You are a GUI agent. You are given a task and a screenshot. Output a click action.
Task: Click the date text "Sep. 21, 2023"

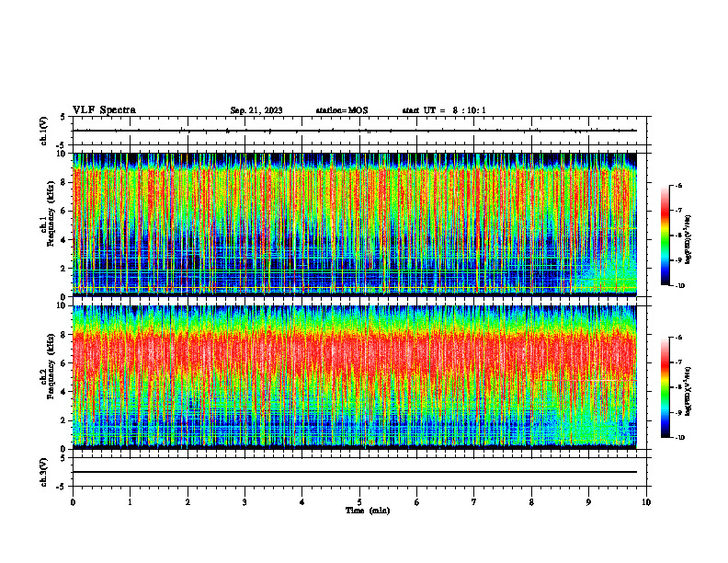point(256,110)
